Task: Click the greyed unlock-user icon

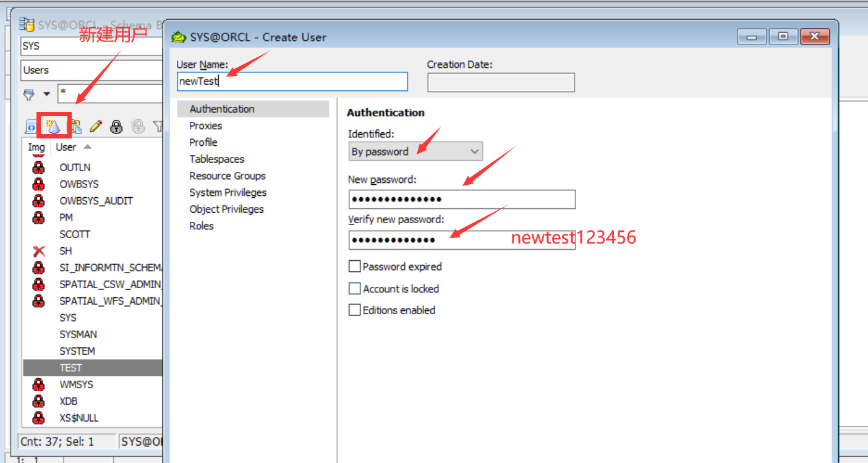Action: (x=138, y=127)
